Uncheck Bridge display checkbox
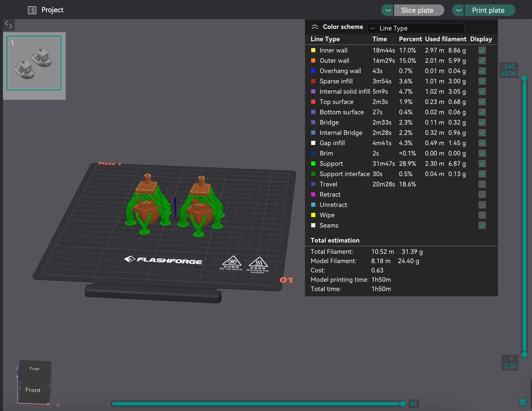Image resolution: width=532 pixels, height=411 pixels. pyautogui.click(x=482, y=122)
